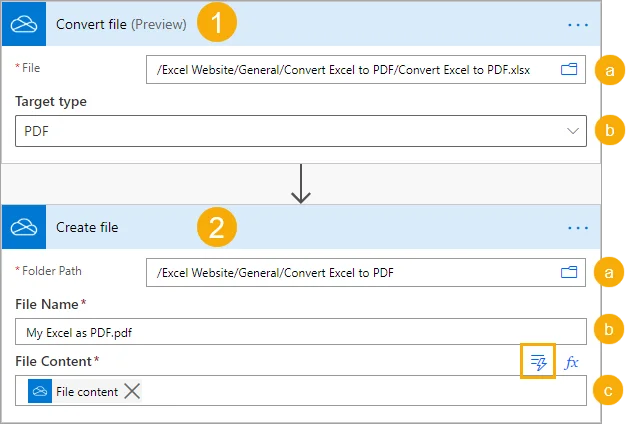Open the folder picker for File field

pos(569,69)
